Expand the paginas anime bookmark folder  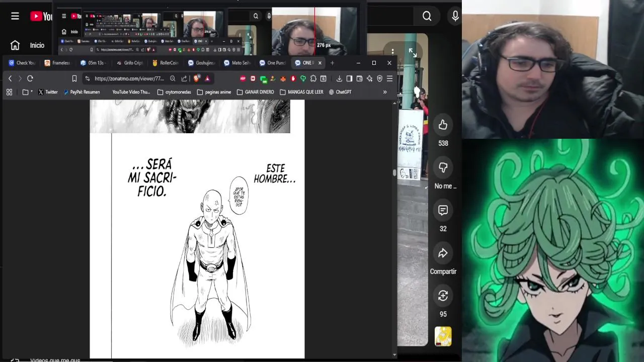click(214, 92)
